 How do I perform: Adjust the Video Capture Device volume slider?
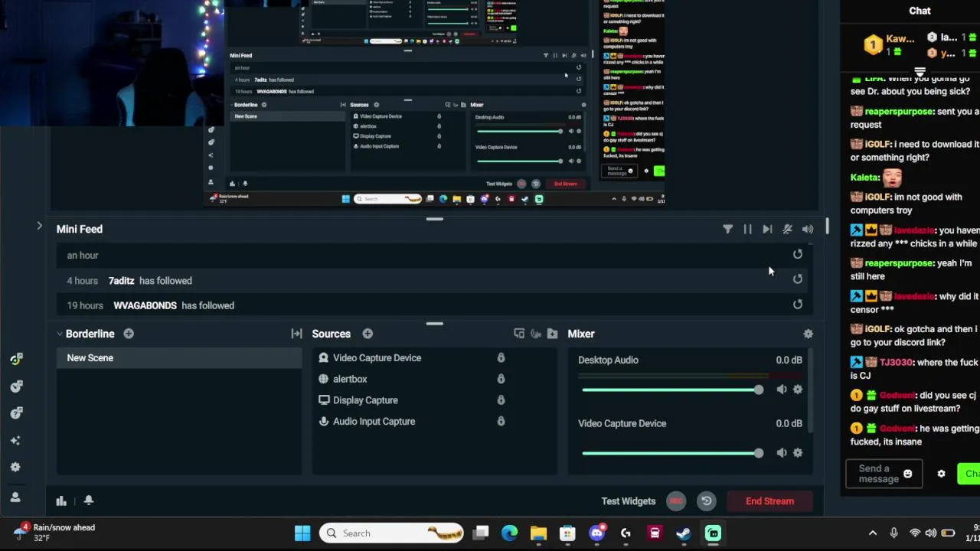click(x=672, y=453)
